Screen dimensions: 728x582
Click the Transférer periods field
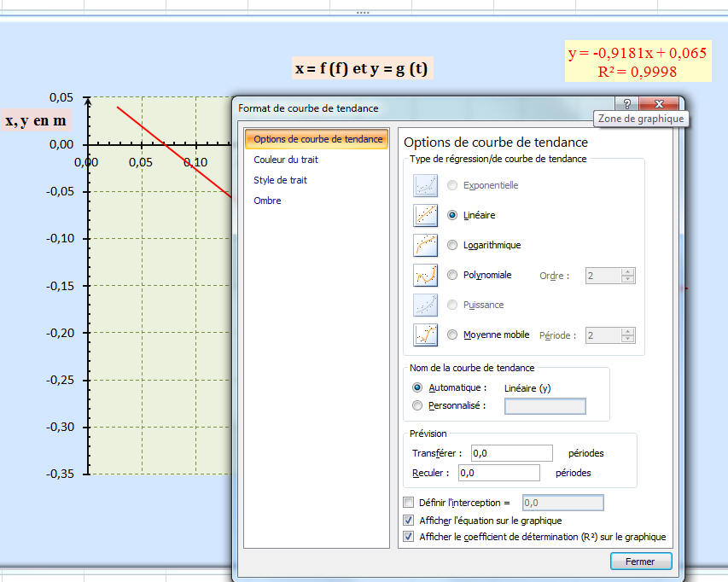(511, 453)
